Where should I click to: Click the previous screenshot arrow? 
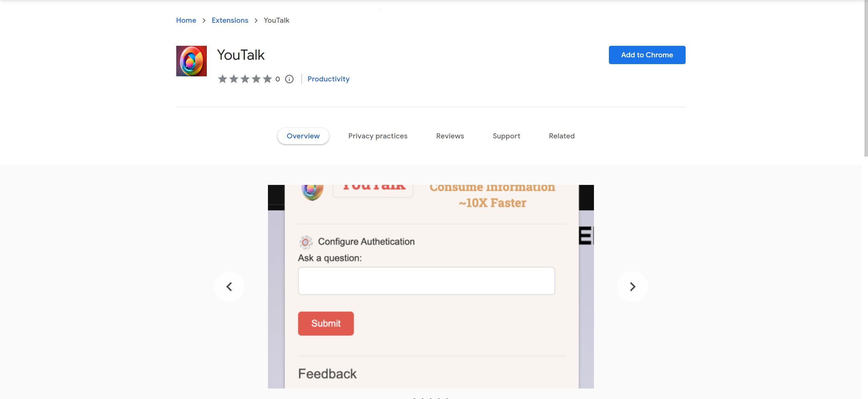point(229,286)
